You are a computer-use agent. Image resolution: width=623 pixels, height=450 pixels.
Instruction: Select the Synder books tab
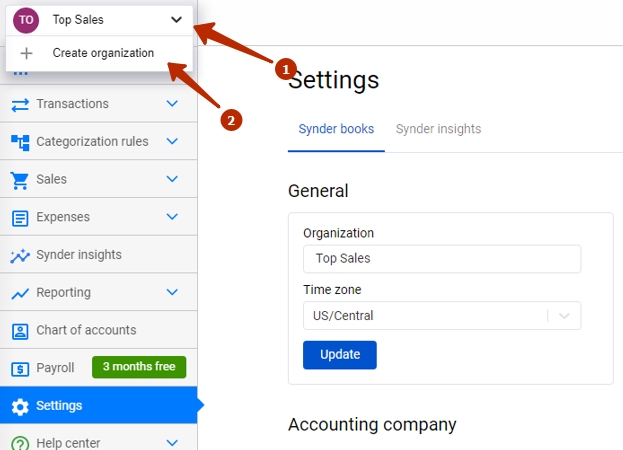pos(336,129)
